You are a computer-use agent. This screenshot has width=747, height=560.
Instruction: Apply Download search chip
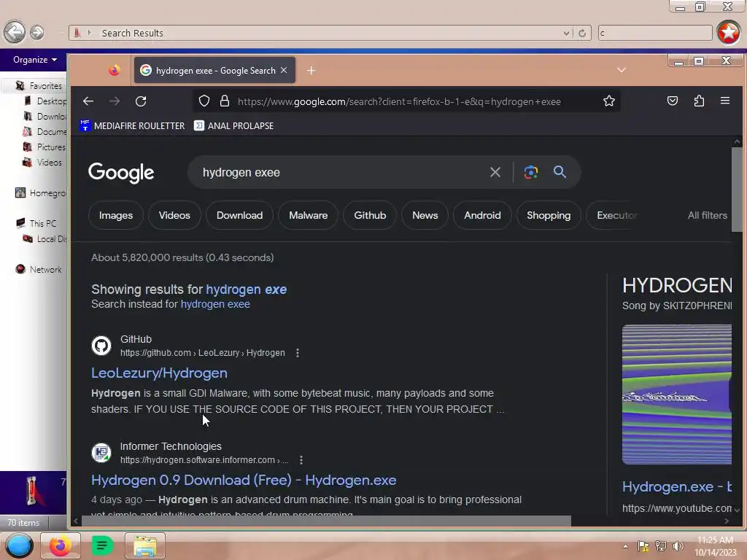click(239, 215)
